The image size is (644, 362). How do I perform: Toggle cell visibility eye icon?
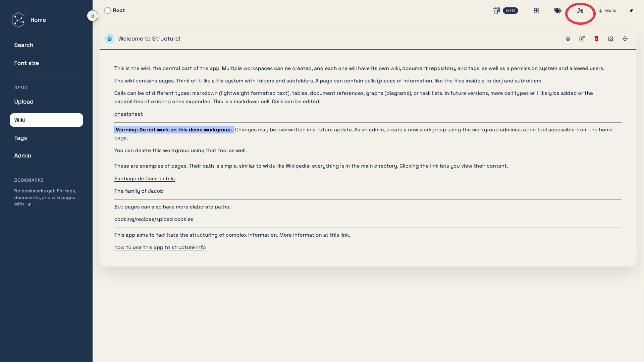[x=568, y=39]
